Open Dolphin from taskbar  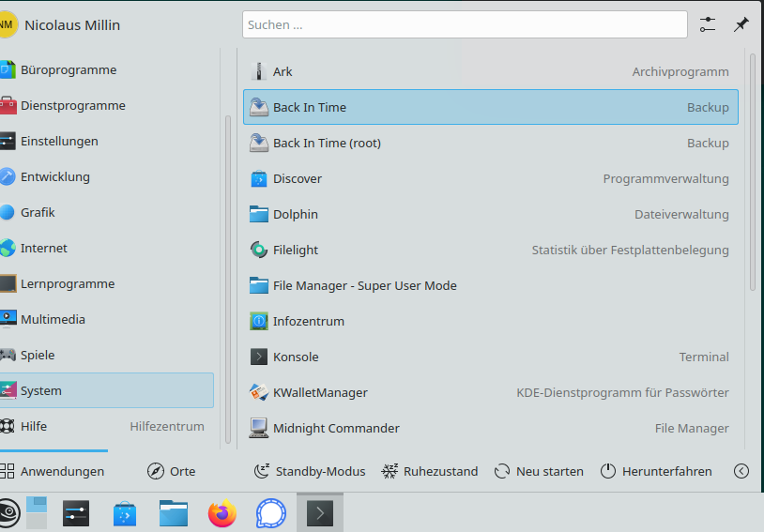click(174, 513)
